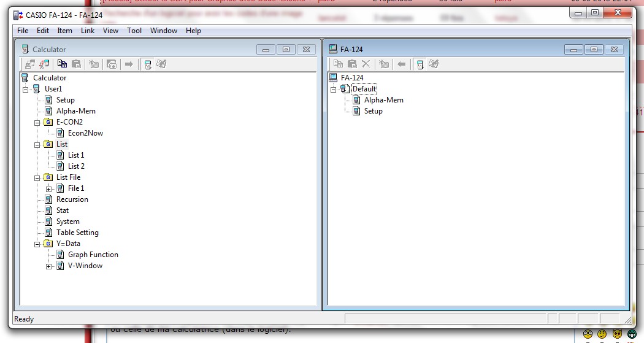Click the new group icon in FA-124 toolbar
Viewport: 644px width, 343px height.
383,64
